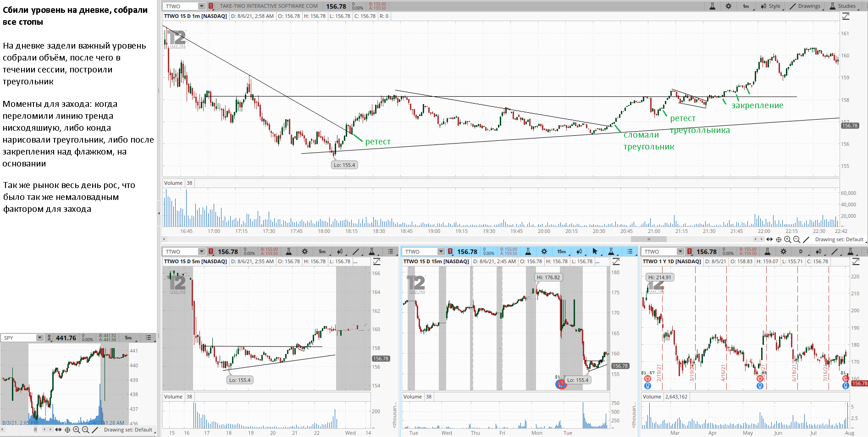This screenshot has height=437, width=868.
Task: Open the Style menu on main chart
Action: click(x=771, y=6)
